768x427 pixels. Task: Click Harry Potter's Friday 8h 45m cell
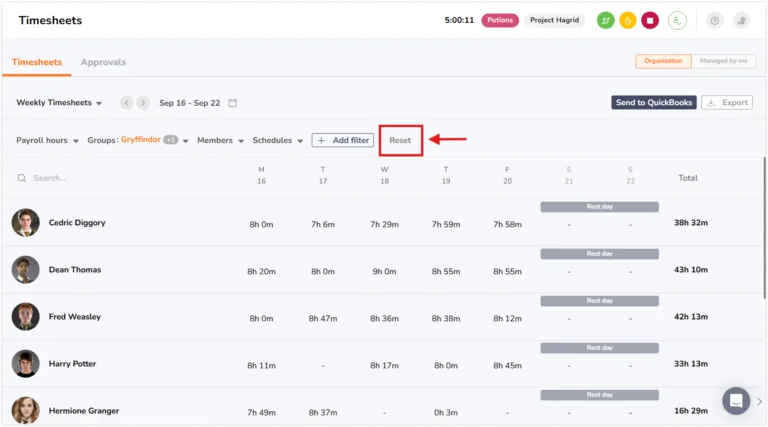coord(507,365)
